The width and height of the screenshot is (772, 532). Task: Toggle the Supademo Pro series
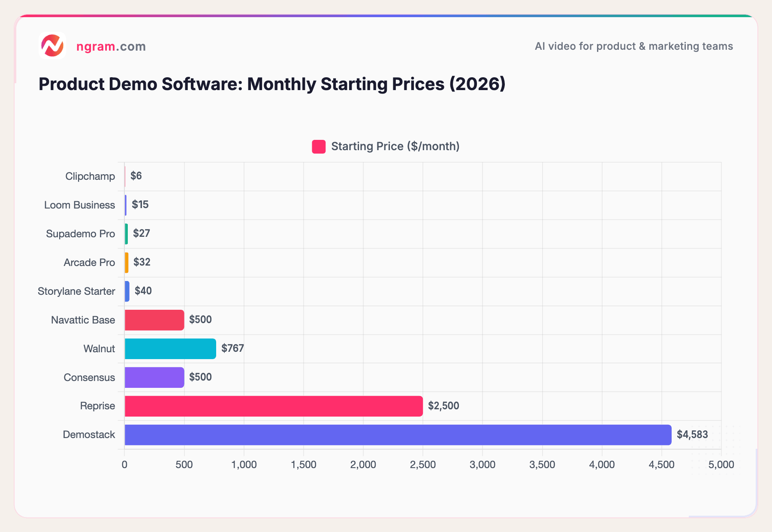click(x=126, y=234)
